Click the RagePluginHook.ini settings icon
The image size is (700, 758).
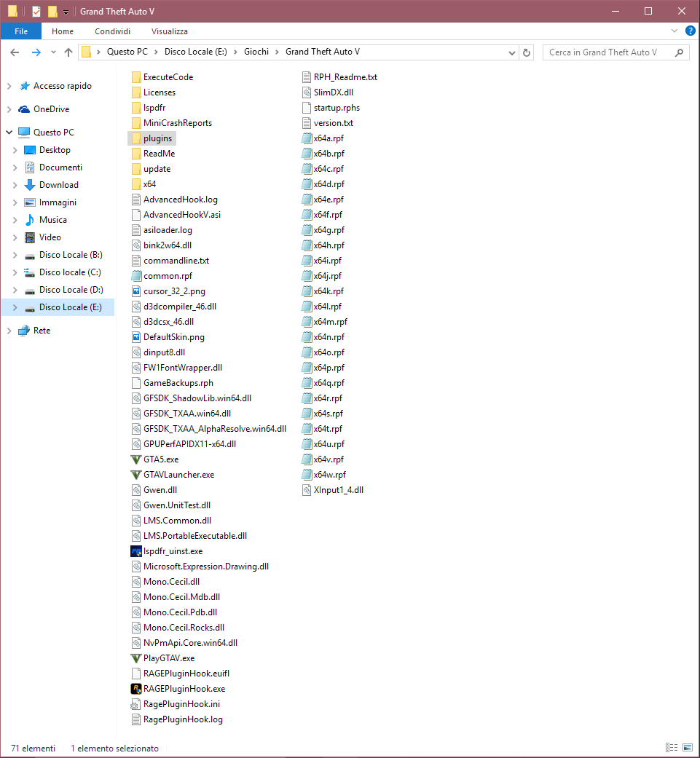(135, 704)
